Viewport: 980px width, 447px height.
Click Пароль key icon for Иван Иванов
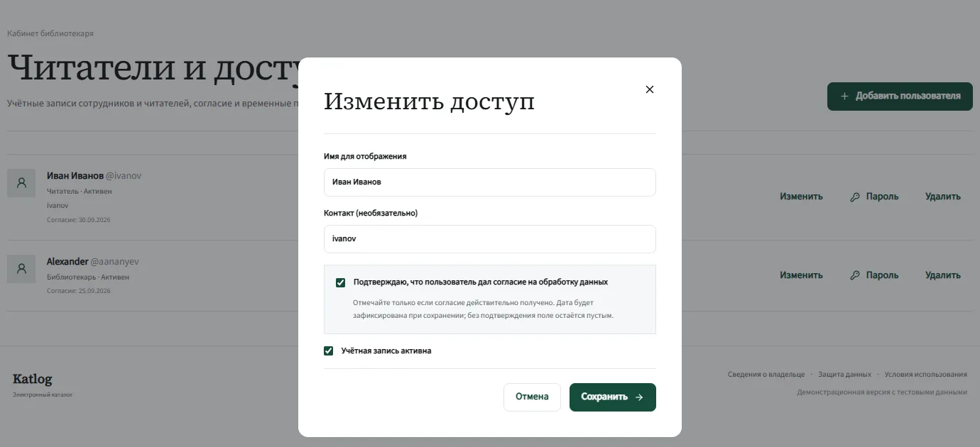[855, 197]
